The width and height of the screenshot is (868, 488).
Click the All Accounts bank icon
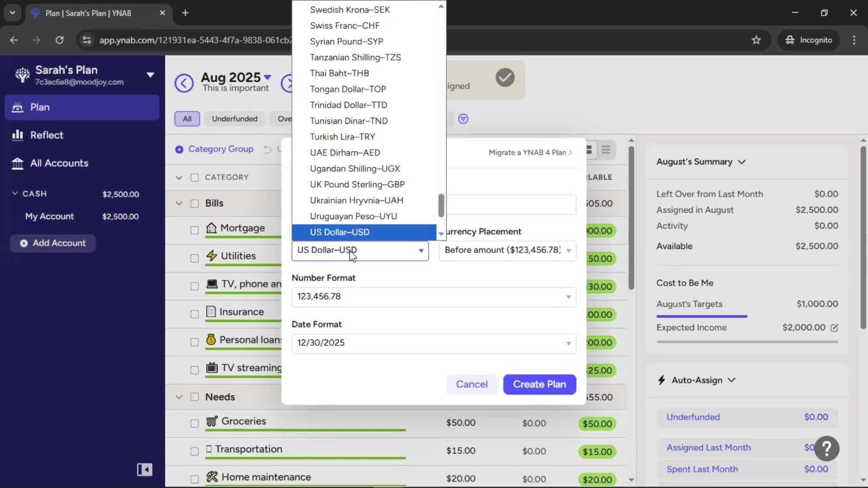tap(18, 163)
